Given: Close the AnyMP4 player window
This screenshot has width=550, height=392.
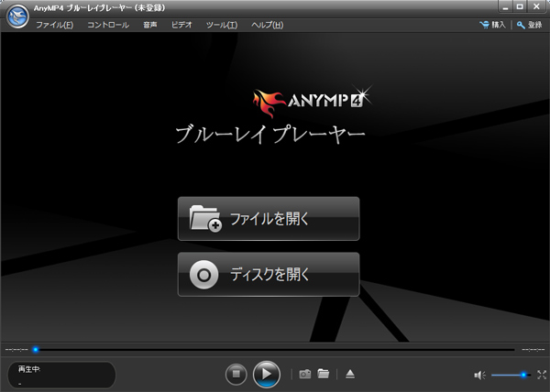Looking at the screenshot, I should [536, 6].
